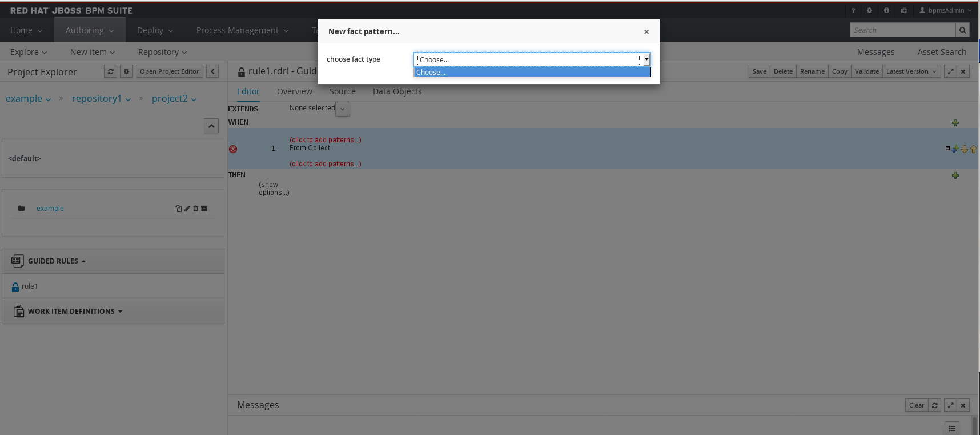Open the Deploy menu
Screen dimensions: 980x435
pyautogui.click(x=155, y=30)
